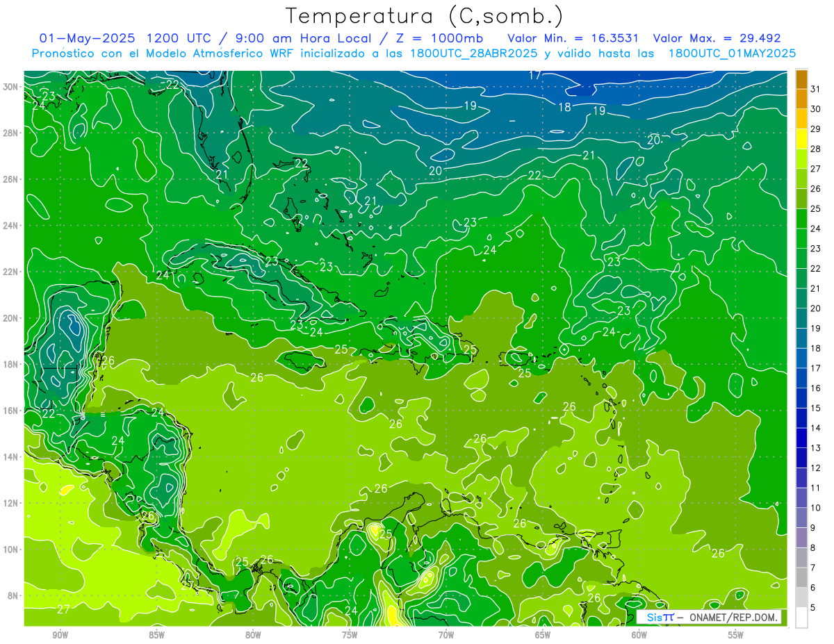Select the white swatch at the legend bottom
Viewport: 834px width, 644px height.
pos(802,618)
